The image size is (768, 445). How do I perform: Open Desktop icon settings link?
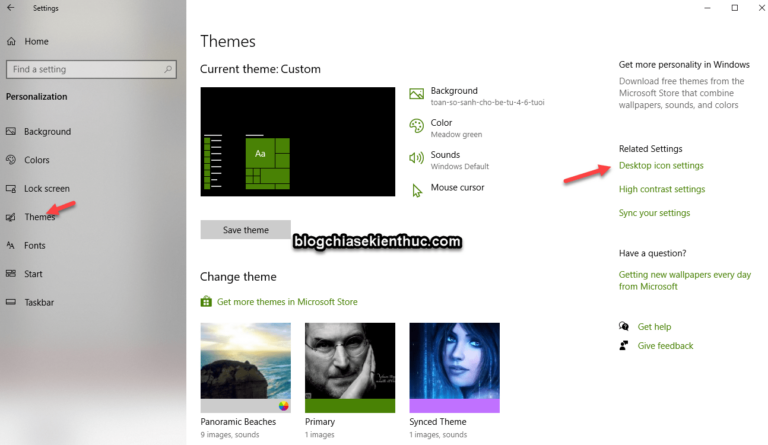pyautogui.click(x=660, y=165)
